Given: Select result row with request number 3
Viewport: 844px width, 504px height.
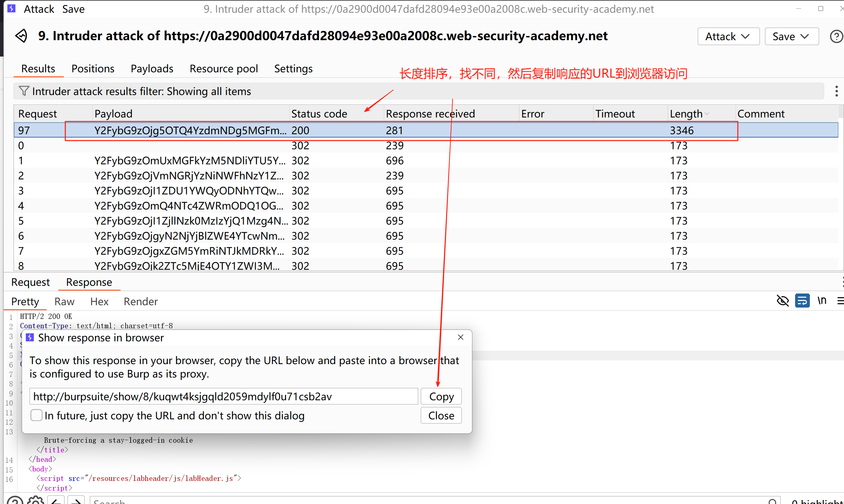Looking at the screenshot, I should 21,190.
